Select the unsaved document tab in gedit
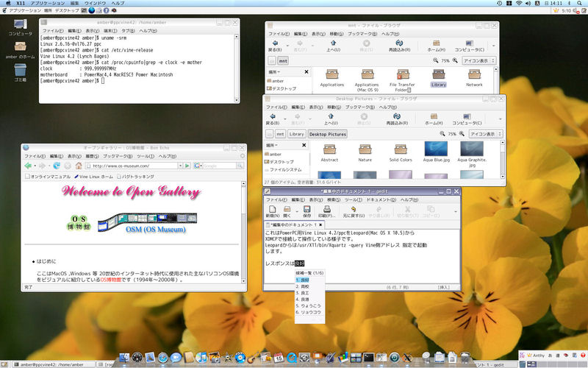The height and width of the screenshot is (368, 588). click(x=294, y=224)
